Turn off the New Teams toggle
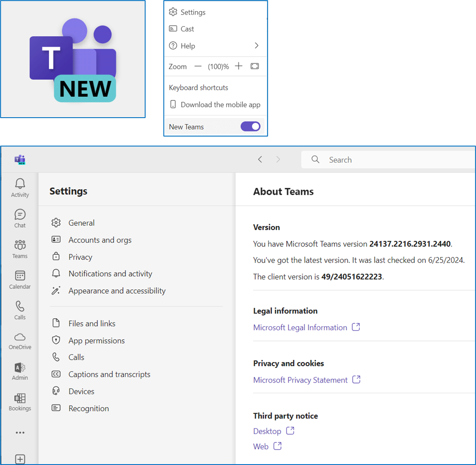Viewport: 476px width, 465px height. coord(250,127)
